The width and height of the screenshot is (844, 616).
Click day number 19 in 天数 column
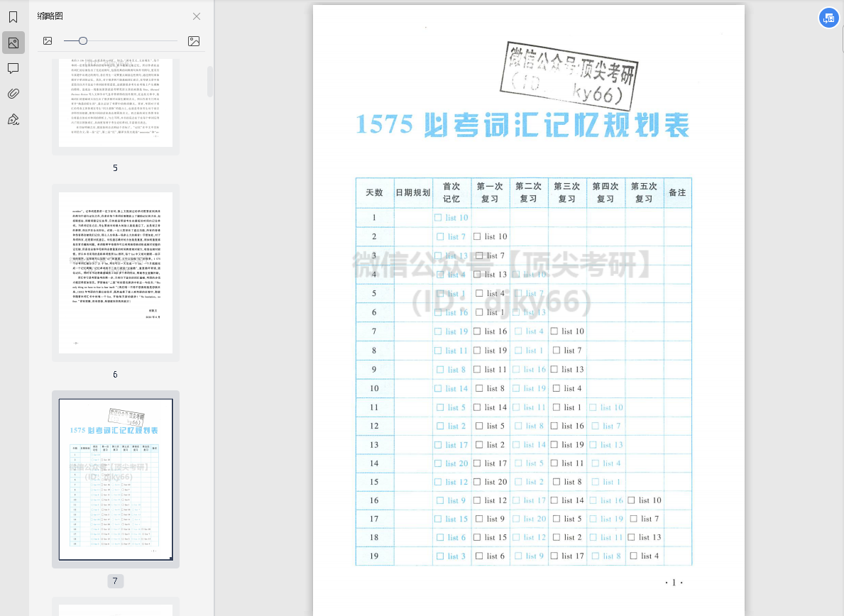pos(375,556)
